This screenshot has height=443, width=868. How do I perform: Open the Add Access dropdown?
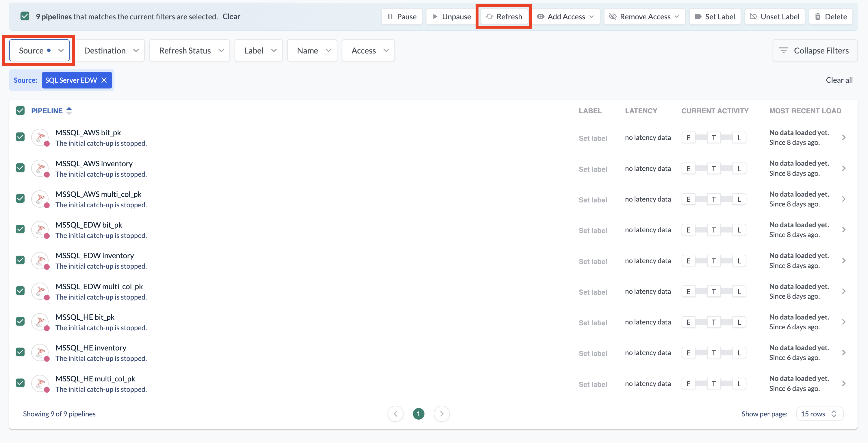click(566, 16)
